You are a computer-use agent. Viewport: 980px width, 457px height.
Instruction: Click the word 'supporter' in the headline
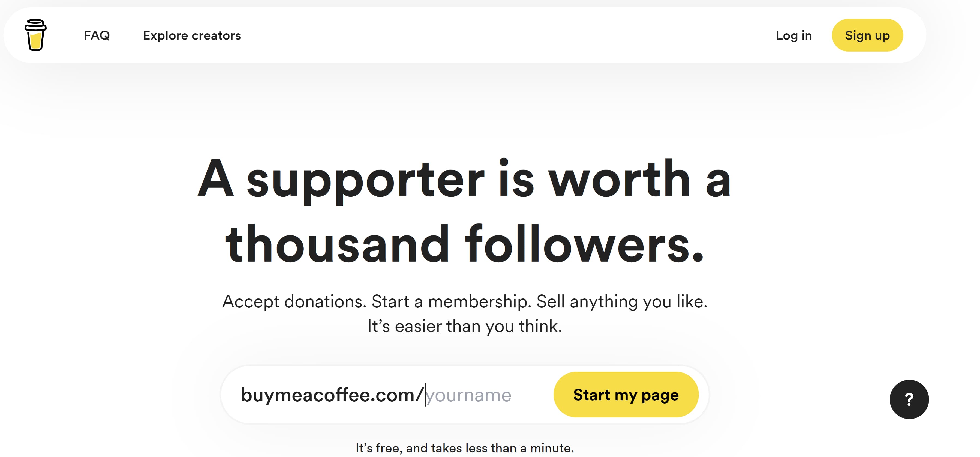point(365,180)
